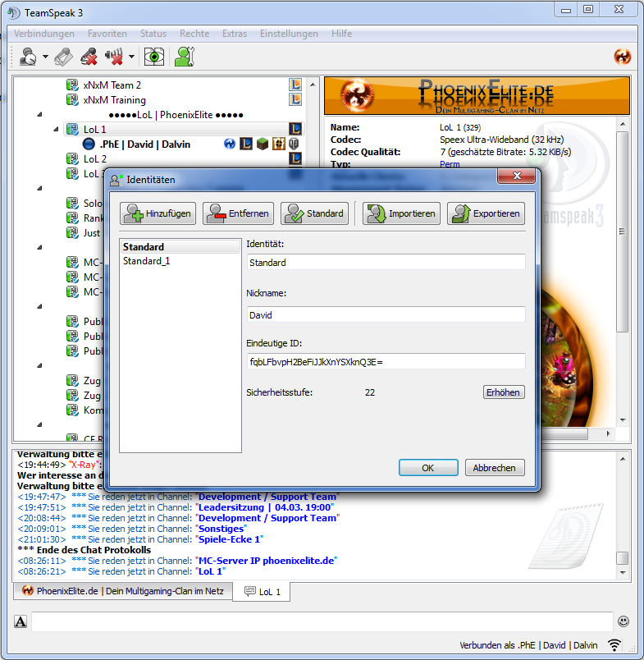644x660 pixels.
Task: Open the emoticon smiley picker
Action: pyautogui.click(x=623, y=621)
